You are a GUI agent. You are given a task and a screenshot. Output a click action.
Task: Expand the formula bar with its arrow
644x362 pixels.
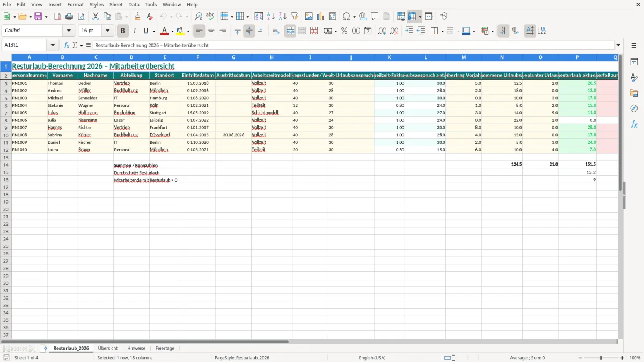(x=618, y=46)
